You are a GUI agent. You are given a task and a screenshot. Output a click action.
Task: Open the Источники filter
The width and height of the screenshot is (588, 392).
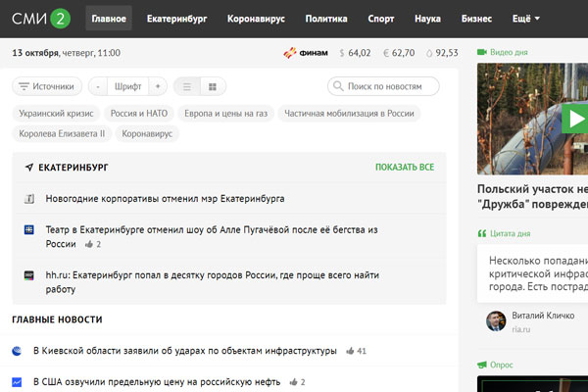47,86
